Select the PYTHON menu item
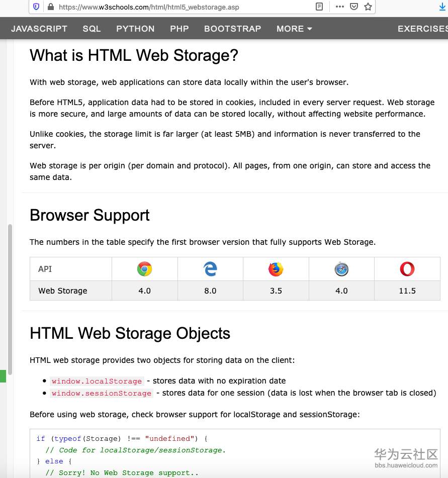Image resolution: width=448 pixels, height=478 pixels. (135, 29)
